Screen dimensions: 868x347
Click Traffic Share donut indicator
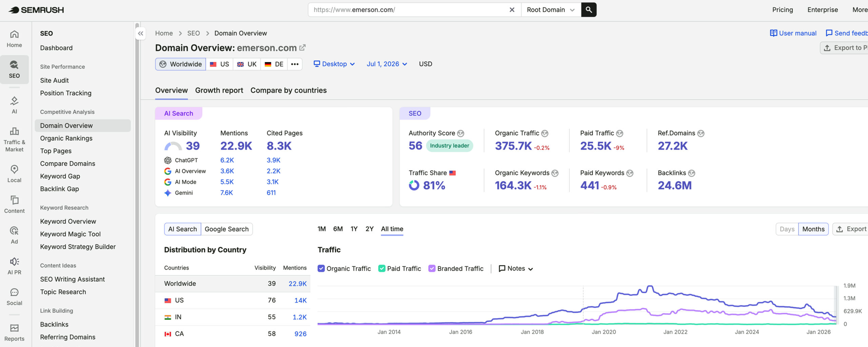tap(414, 185)
